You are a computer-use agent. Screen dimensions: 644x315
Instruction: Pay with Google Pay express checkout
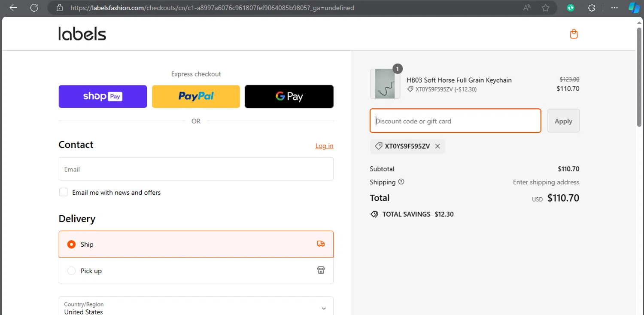pos(289,96)
